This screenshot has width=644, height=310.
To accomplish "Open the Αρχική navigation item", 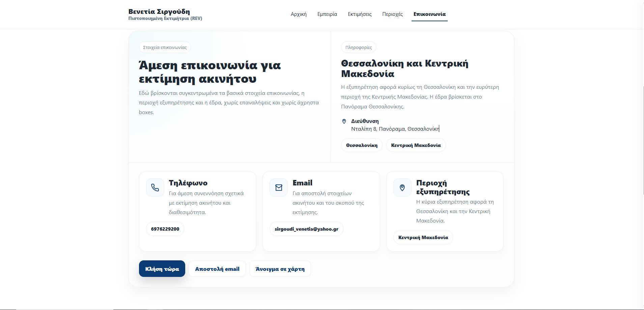I will click(299, 14).
